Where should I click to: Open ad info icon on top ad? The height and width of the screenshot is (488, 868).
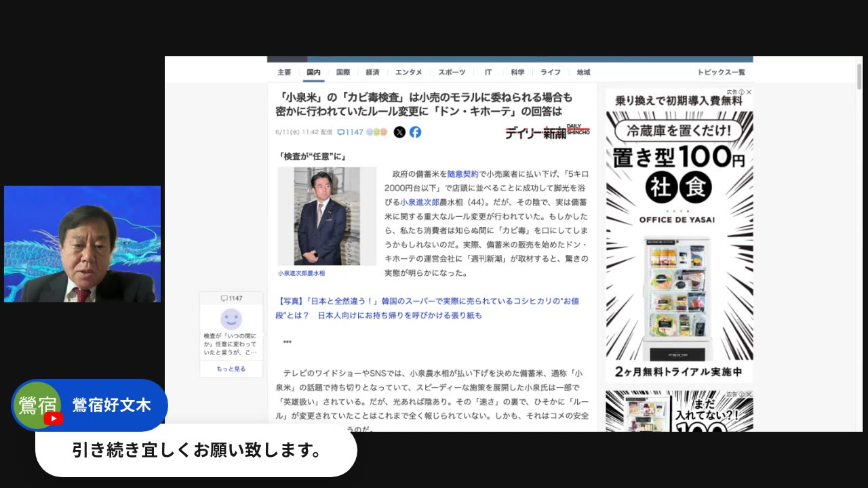(741, 91)
